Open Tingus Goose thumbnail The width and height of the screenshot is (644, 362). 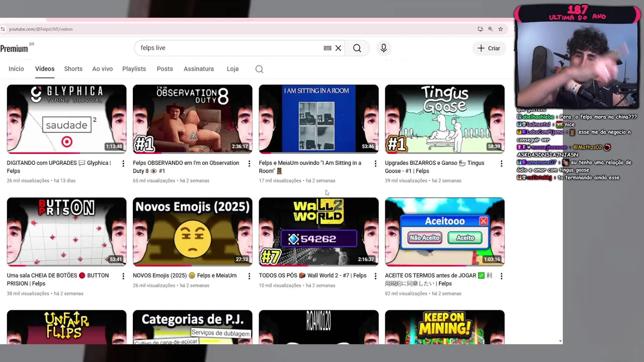coord(445,119)
